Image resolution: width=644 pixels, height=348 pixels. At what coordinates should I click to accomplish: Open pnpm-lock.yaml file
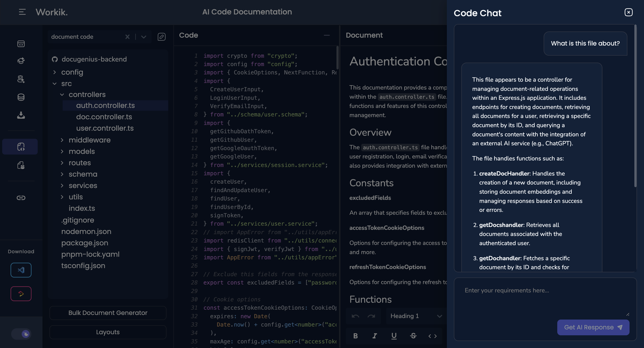coord(90,254)
